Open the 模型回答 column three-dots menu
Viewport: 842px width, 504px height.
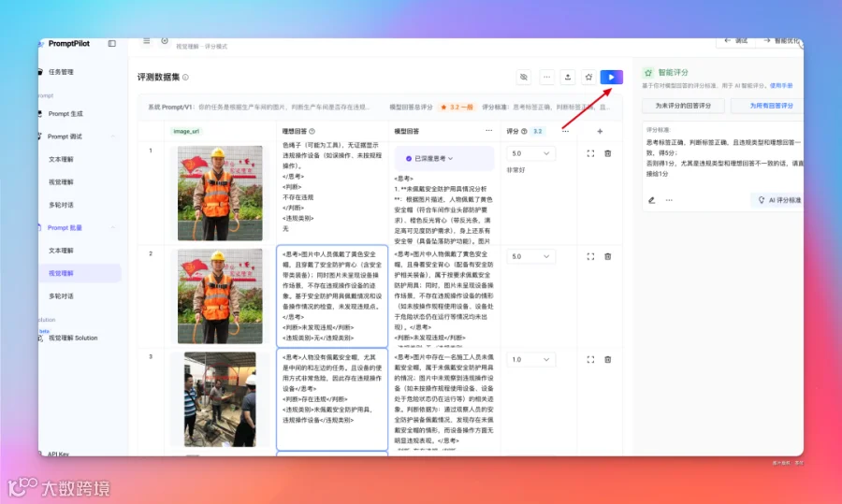click(x=488, y=130)
